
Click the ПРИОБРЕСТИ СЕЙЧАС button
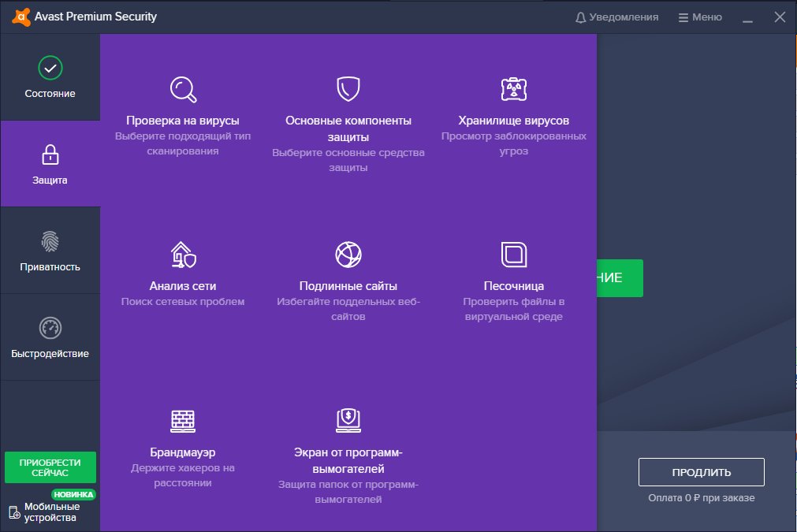[x=50, y=467]
